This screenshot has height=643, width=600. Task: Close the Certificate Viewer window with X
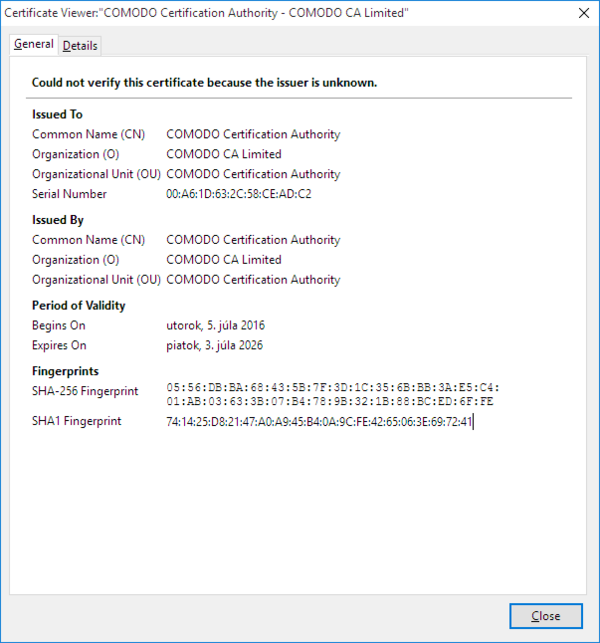pyautogui.click(x=584, y=13)
